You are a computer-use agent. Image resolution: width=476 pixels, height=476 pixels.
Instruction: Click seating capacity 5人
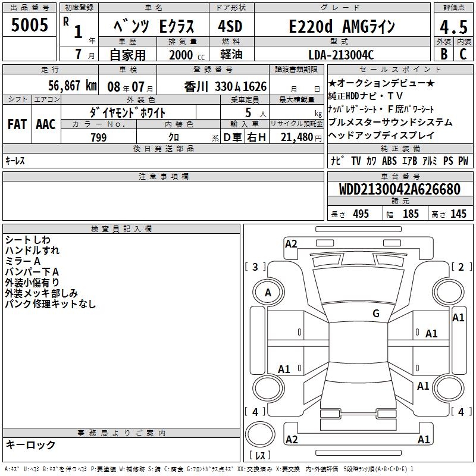(x=255, y=112)
